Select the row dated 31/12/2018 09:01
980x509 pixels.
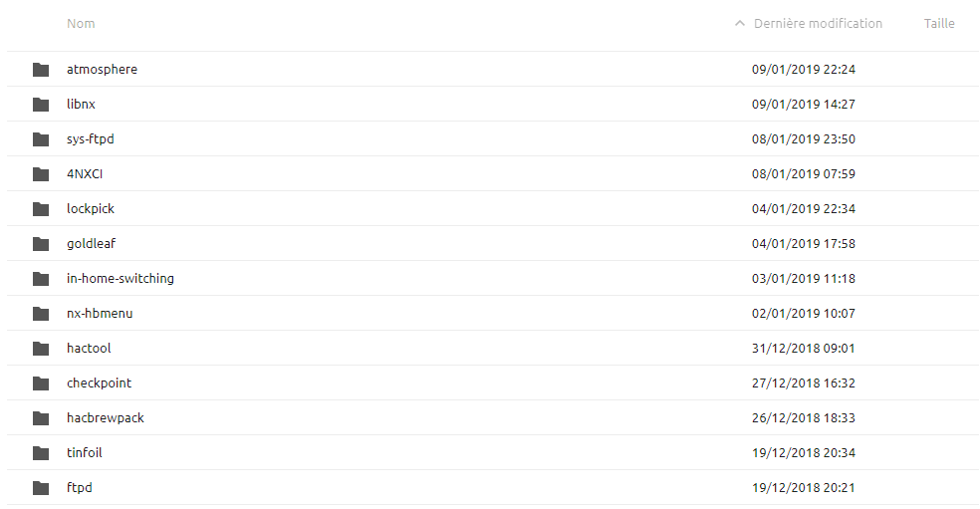(493, 349)
